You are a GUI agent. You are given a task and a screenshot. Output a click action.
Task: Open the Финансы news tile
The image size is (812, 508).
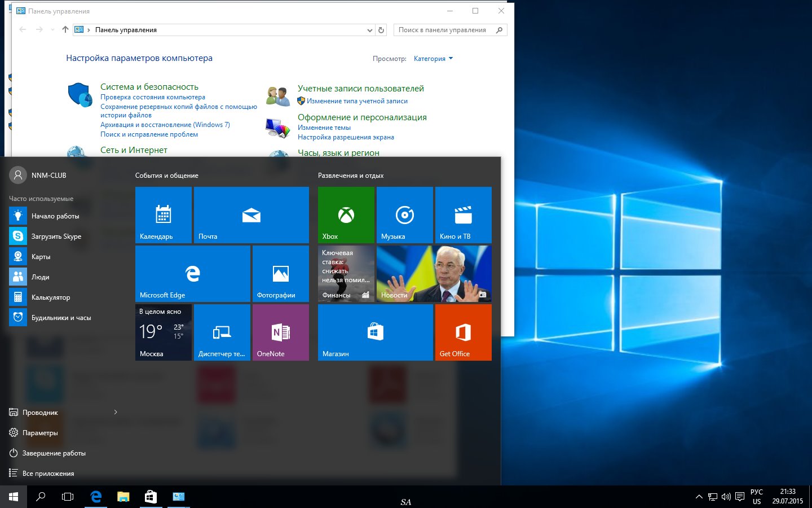click(x=346, y=274)
